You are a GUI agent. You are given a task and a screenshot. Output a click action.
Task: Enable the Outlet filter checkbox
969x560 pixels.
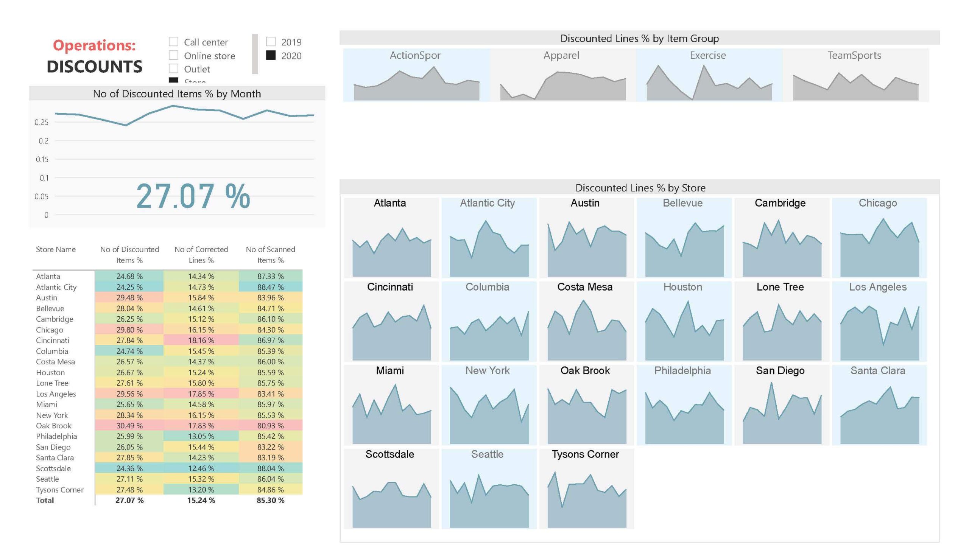coord(173,69)
